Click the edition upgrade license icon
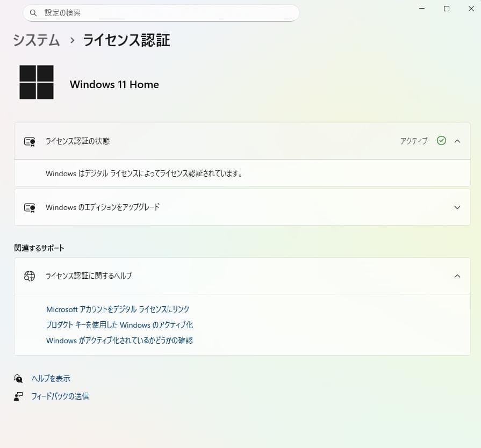 (x=30, y=207)
